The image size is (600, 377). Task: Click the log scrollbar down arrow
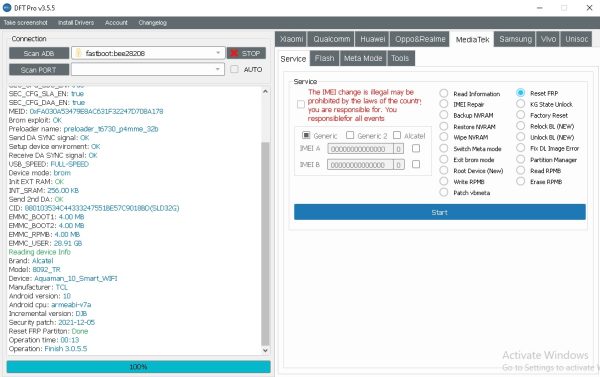(265, 350)
